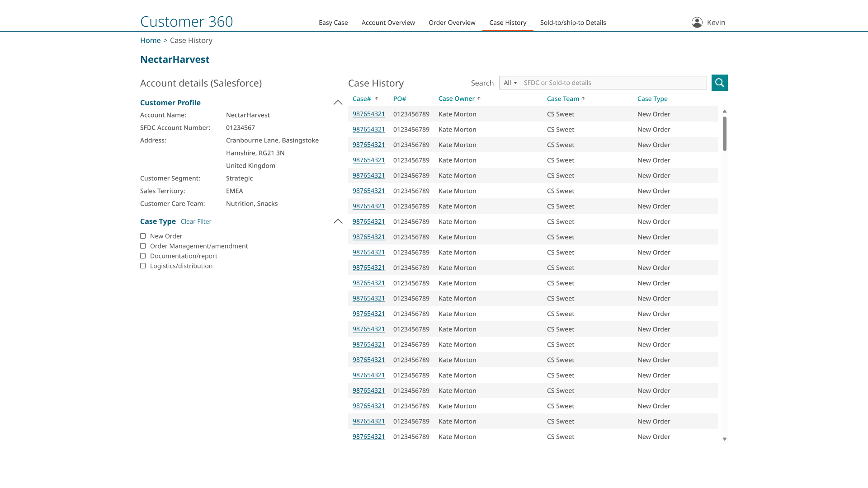
Task: Click the Case Owner sort arrow
Action: (x=478, y=99)
